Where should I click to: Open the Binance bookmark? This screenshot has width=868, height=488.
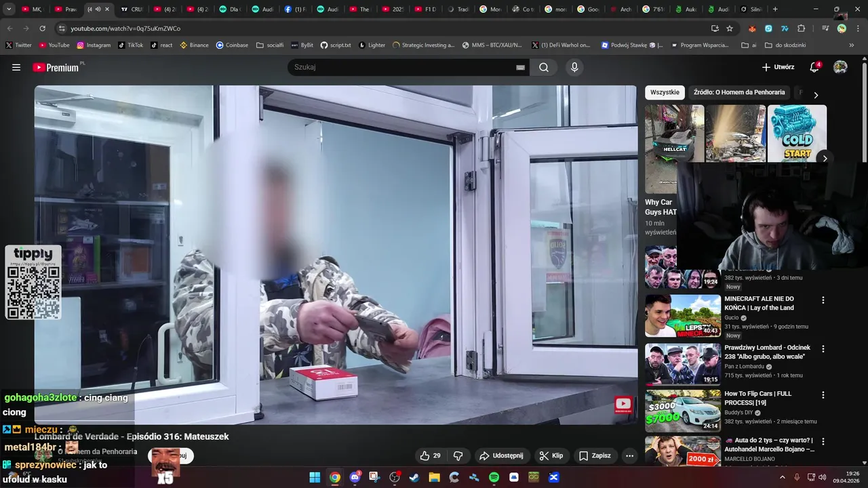click(x=195, y=45)
